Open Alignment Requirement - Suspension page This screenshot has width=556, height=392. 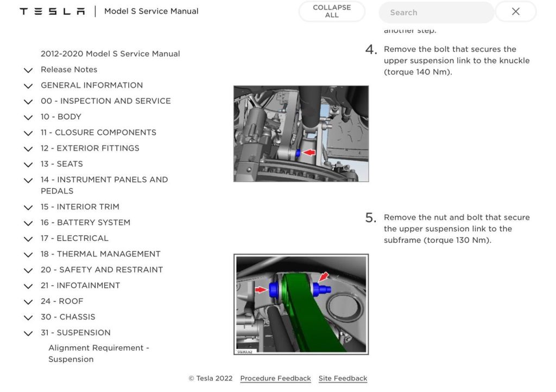pyautogui.click(x=99, y=353)
